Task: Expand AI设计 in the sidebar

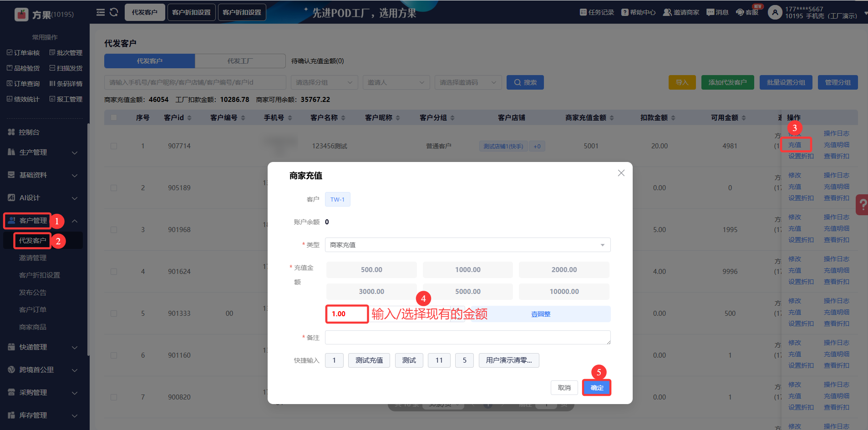Action: [43, 198]
